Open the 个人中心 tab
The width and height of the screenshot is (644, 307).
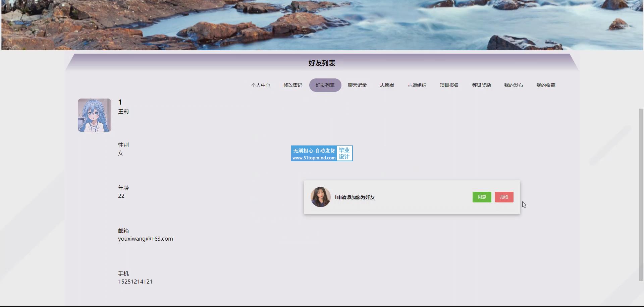click(x=261, y=85)
